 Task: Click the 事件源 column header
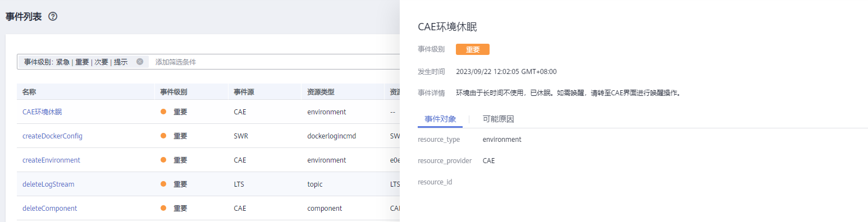tap(244, 92)
